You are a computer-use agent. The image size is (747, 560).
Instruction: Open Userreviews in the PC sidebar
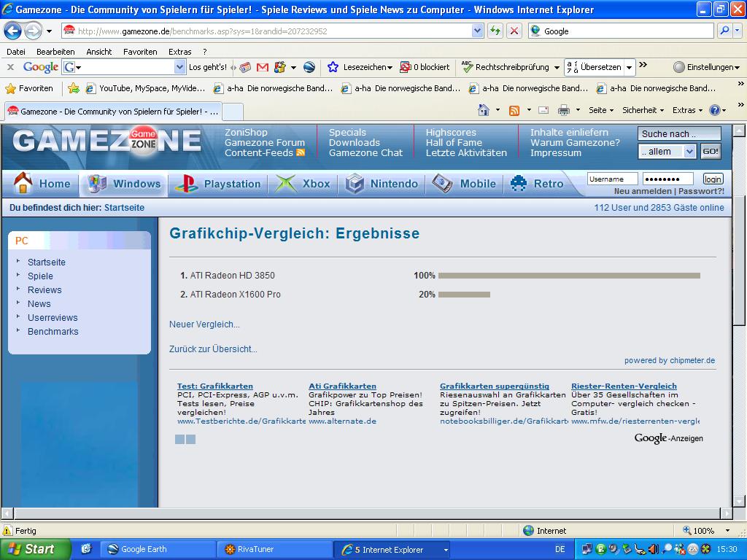[x=53, y=318]
